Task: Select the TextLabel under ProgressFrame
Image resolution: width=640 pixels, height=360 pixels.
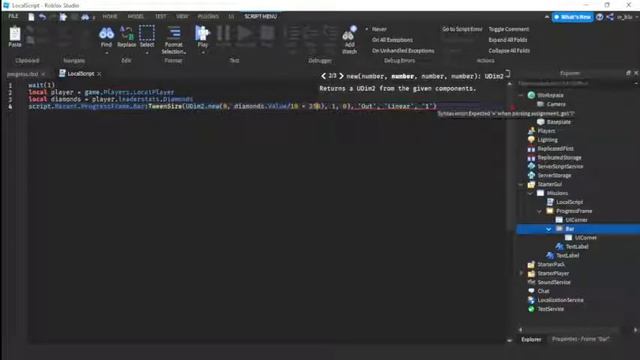Action: (x=576, y=247)
